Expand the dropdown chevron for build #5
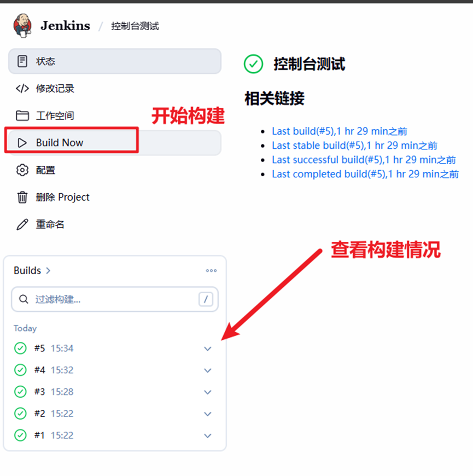The image size is (473, 476). pyautogui.click(x=208, y=349)
